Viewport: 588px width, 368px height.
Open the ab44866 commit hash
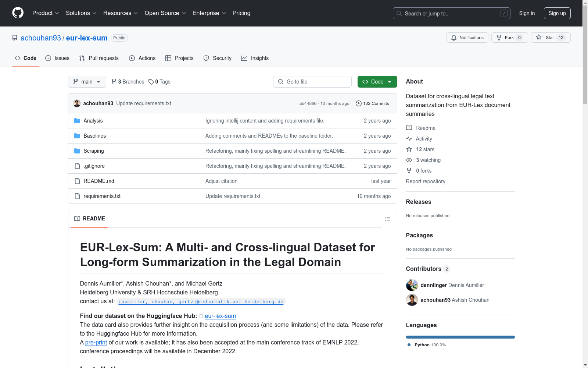tap(308, 103)
